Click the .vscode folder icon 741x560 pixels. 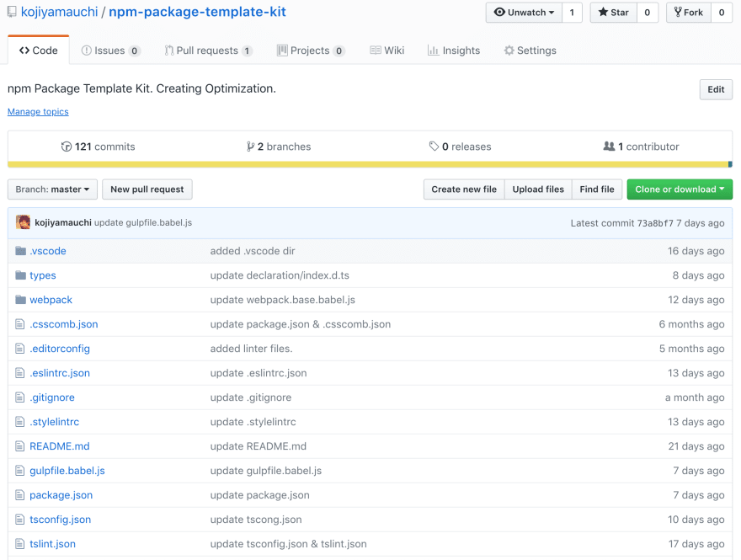click(x=20, y=251)
